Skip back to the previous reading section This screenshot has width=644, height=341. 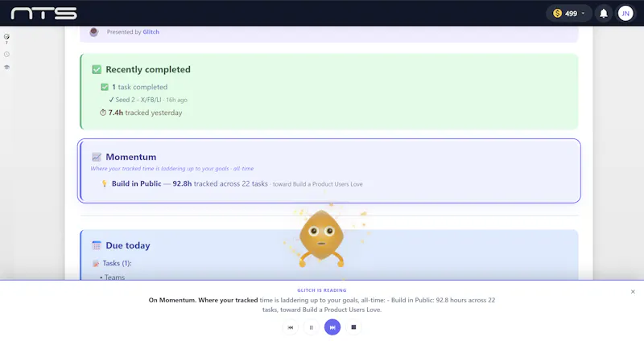[x=291, y=327]
